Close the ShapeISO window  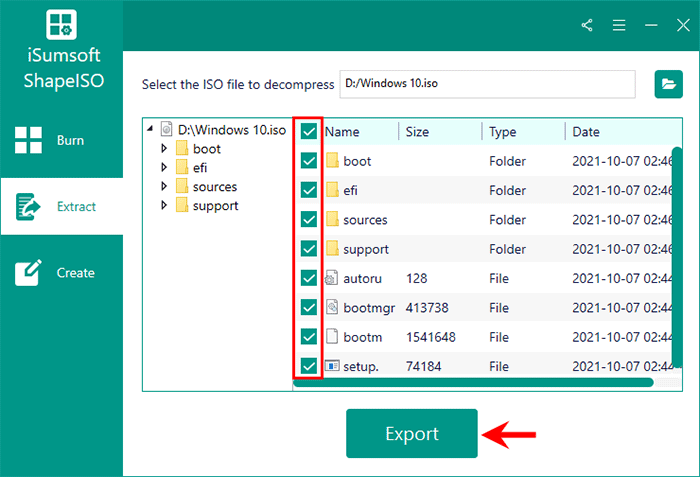(683, 25)
